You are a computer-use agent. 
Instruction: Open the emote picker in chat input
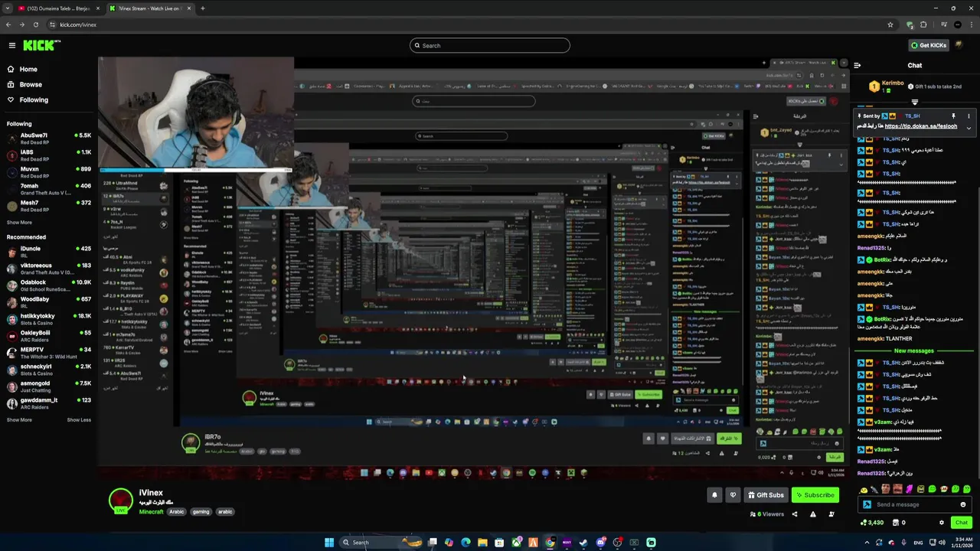[x=963, y=504]
